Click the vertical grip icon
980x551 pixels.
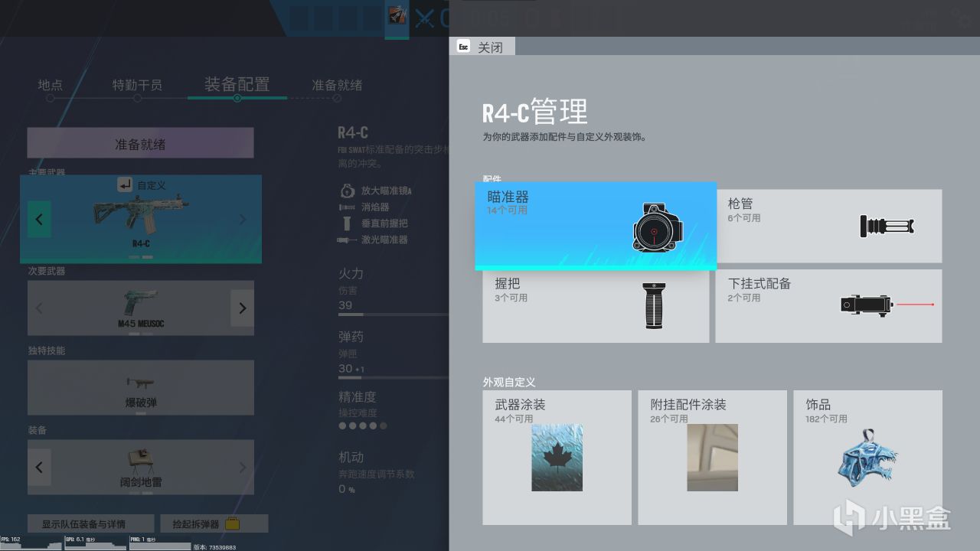(653, 305)
